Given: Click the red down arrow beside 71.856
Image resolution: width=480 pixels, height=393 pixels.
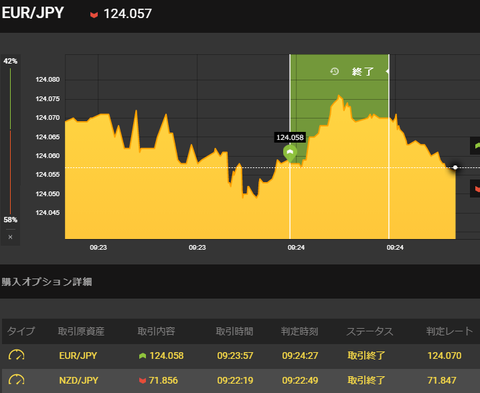Looking at the screenshot, I should click(x=142, y=380).
